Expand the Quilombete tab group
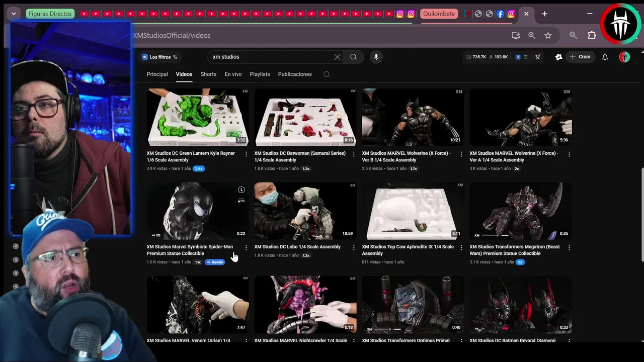The width and height of the screenshot is (644, 362). [x=439, y=14]
